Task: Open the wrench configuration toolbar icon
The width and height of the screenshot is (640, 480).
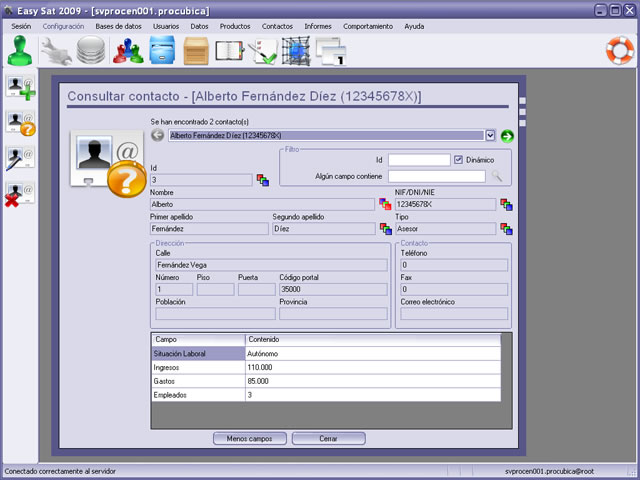Action: pyautogui.click(x=56, y=51)
